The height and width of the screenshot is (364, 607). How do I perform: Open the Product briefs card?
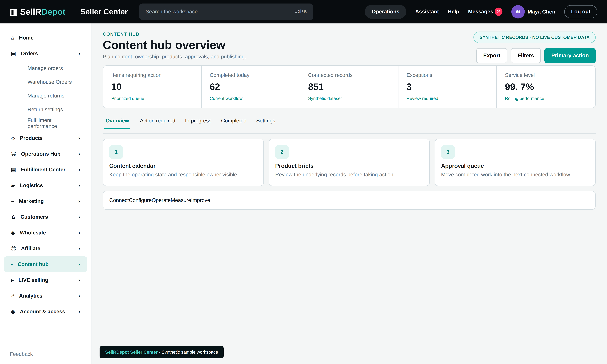349,162
